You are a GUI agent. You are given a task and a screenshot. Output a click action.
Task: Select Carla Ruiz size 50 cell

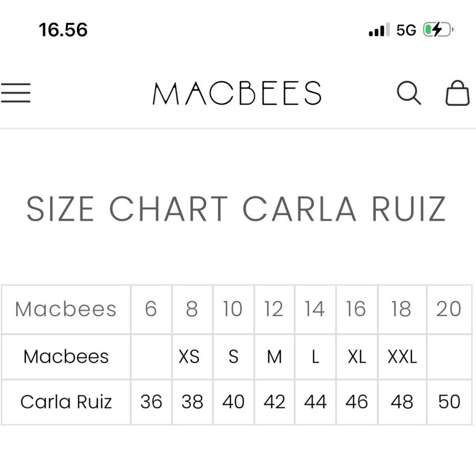(449, 402)
